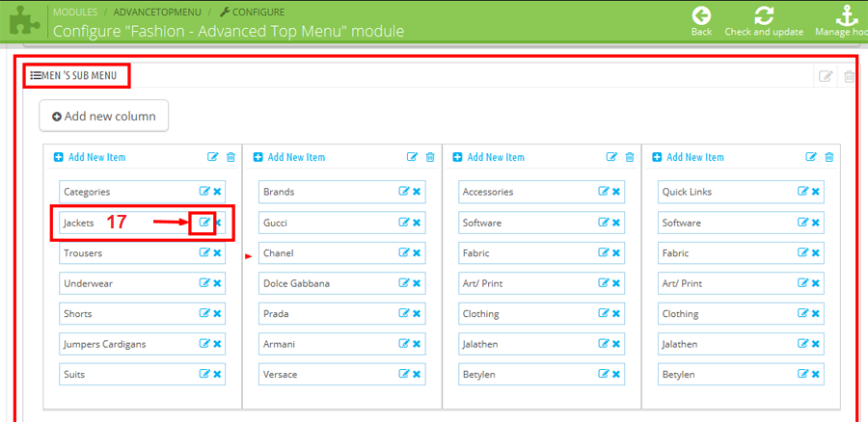Viewport: 868px width, 422px height.
Task: Edit Clothing in Quick Links column
Action: click(x=802, y=313)
